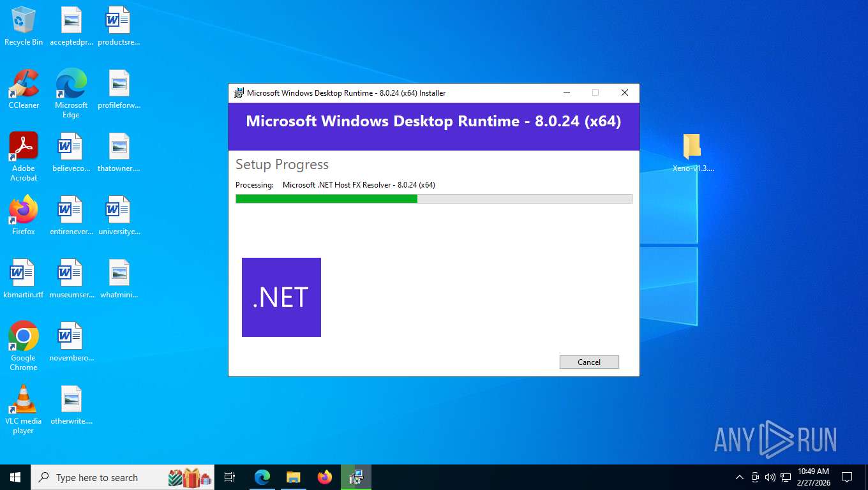Click the setup progress bar
The width and height of the screenshot is (868, 490).
[x=434, y=199]
